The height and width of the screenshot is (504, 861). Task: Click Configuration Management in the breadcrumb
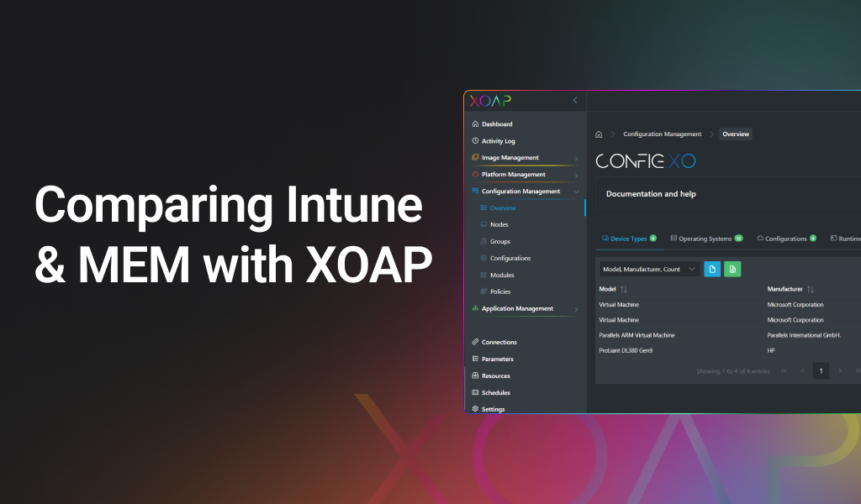[663, 134]
